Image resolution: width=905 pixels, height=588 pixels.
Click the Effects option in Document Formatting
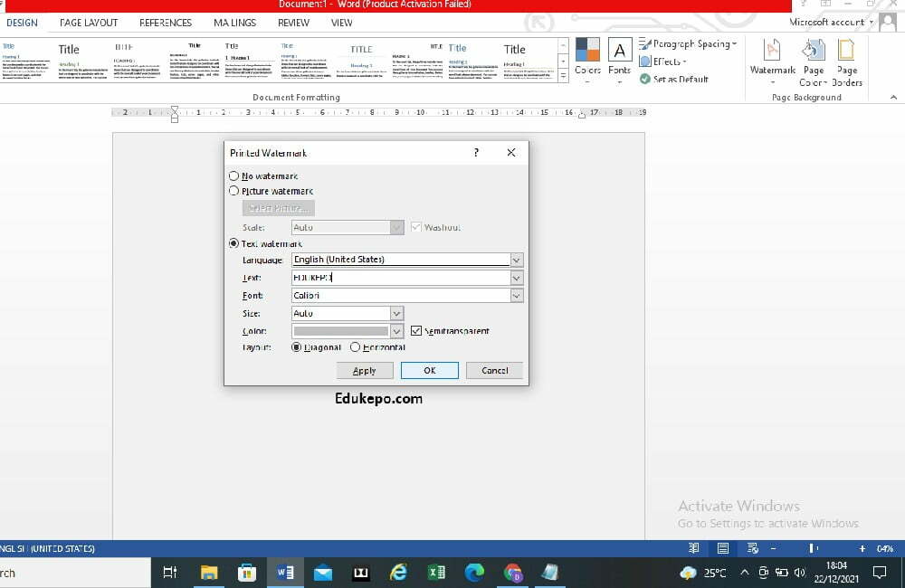pyautogui.click(x=665, y=61)
